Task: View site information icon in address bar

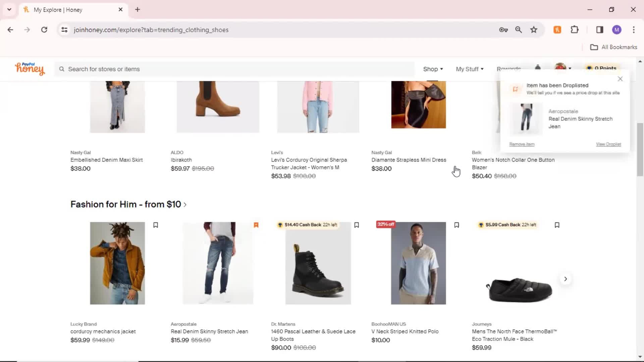Action: 64,29
